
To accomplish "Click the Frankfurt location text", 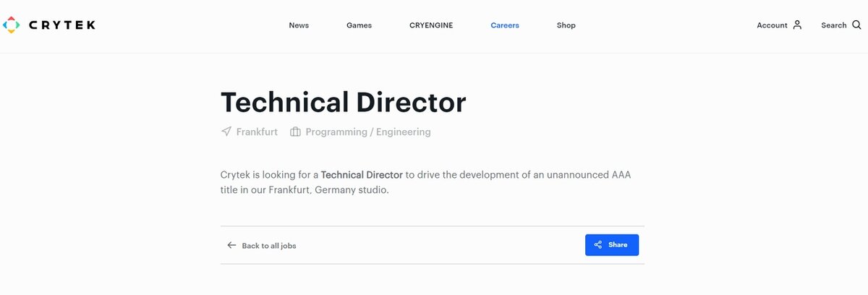I will pos(257,132).
